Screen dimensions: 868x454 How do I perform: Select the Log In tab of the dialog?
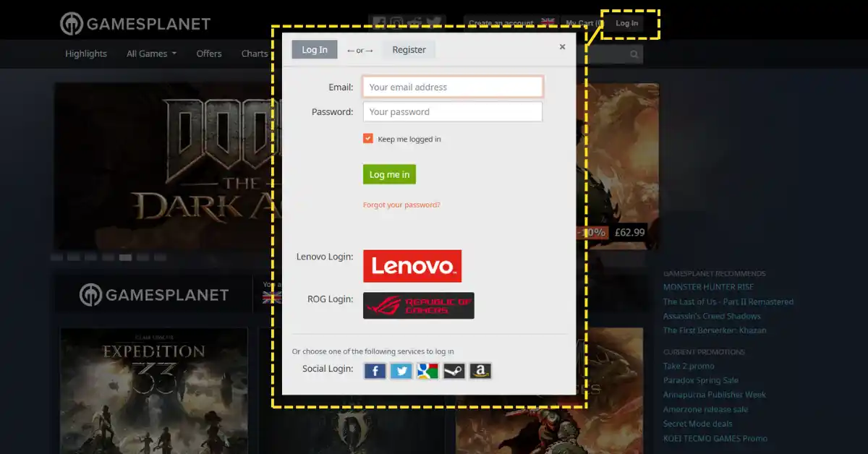pyautogui.click(x=314, y=49)
